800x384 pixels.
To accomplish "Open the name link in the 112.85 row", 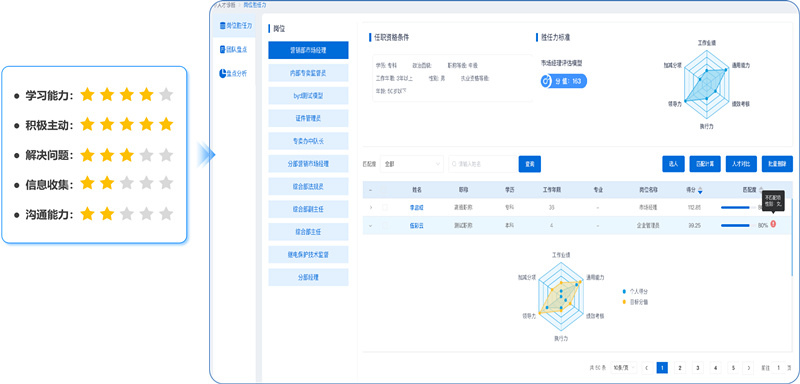I will [417, 208].
